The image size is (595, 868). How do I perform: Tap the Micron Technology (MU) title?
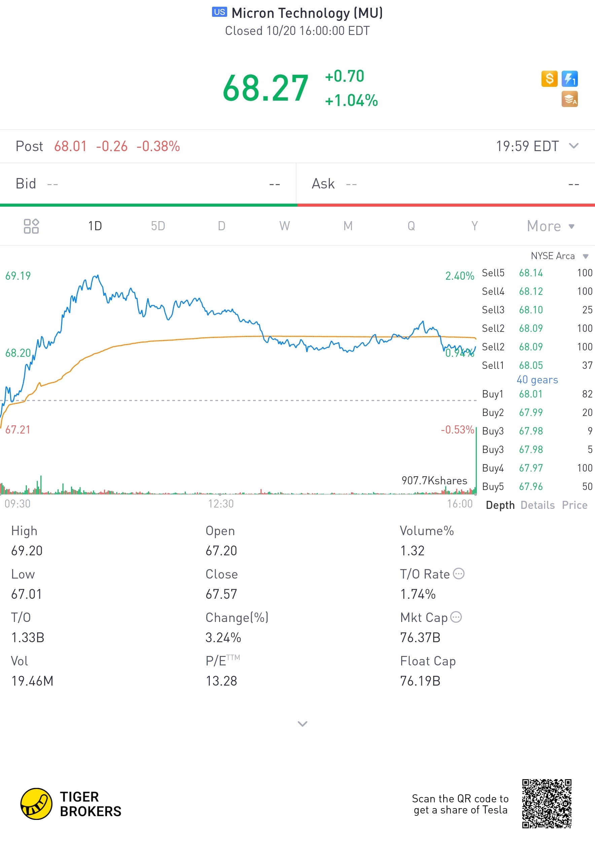click(x=307, y=13)
